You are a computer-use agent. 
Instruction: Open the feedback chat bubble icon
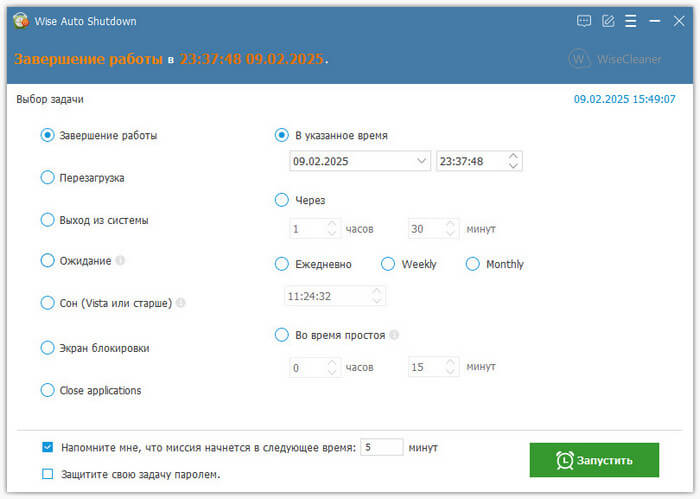coord(585,21)
